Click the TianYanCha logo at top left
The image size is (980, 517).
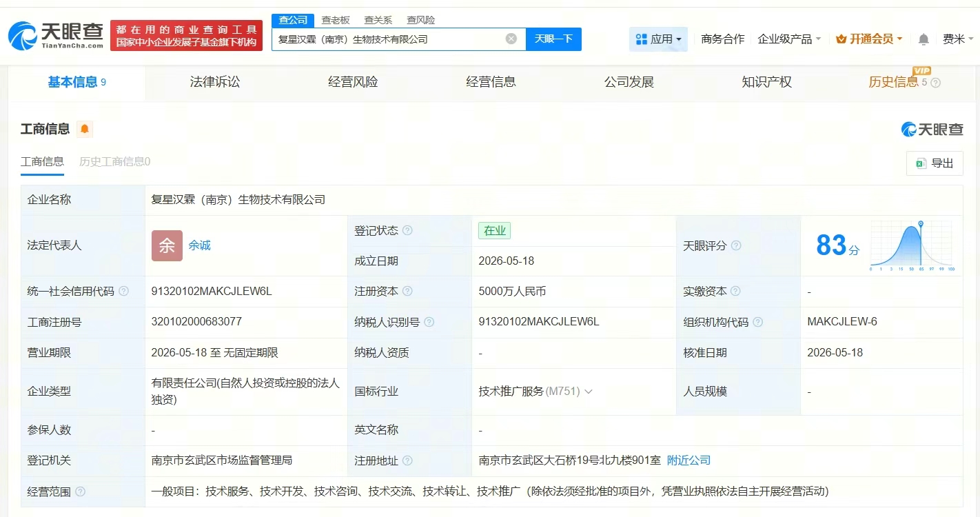(57, 35)
